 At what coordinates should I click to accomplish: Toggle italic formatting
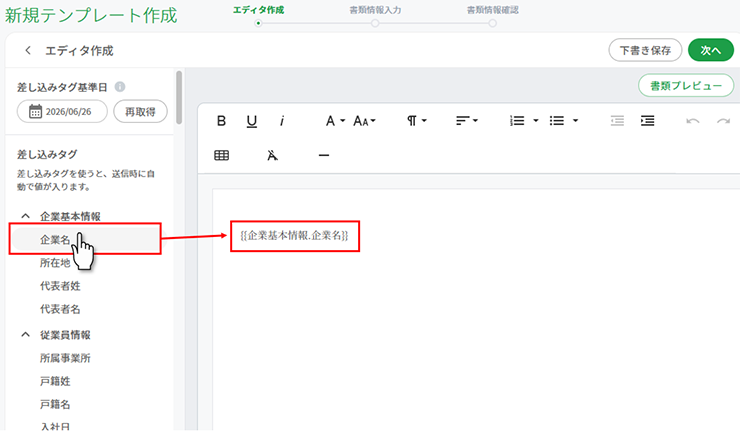pyautogui.click(x=282, y=121)
